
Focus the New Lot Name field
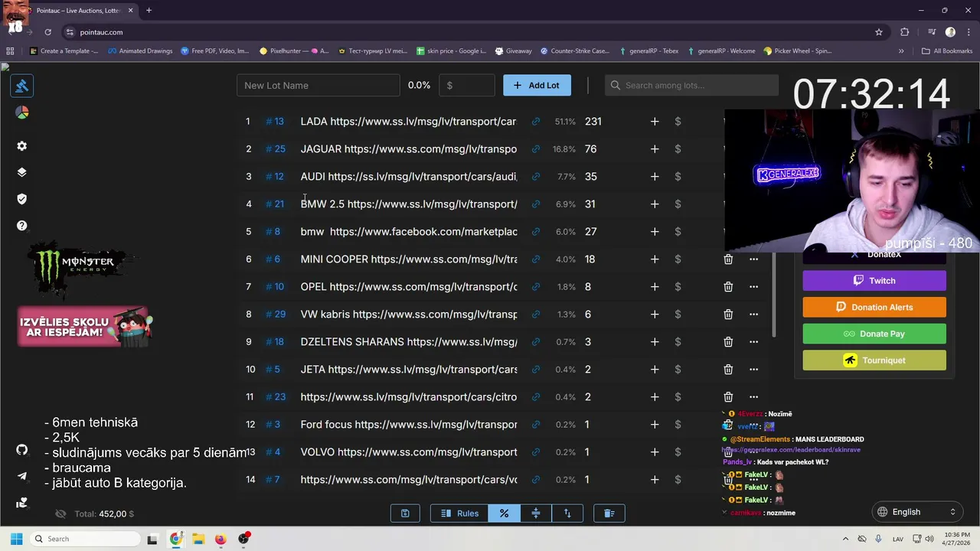coord(318,85)
